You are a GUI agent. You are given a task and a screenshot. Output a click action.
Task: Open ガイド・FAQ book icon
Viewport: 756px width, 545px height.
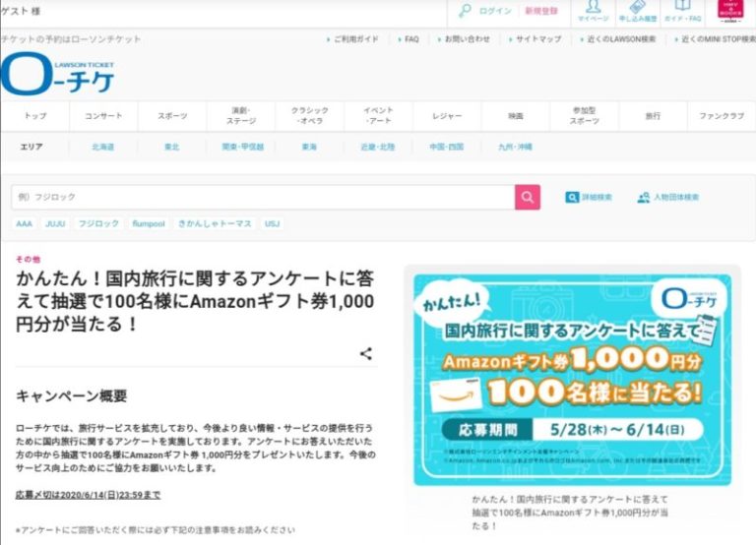tap(682, 12)
